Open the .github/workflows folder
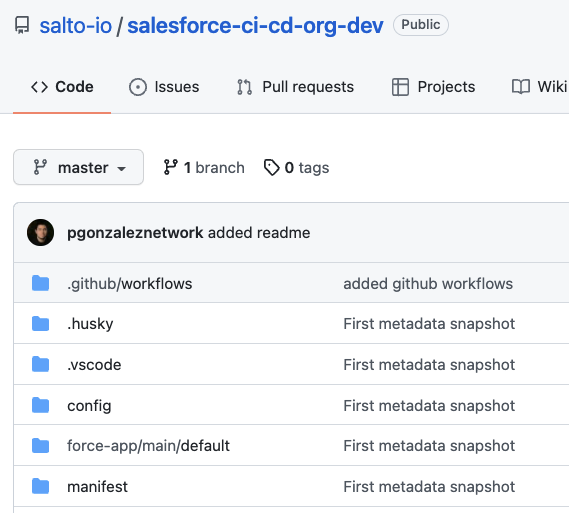The image size is (569, 513). coord(130,284)
